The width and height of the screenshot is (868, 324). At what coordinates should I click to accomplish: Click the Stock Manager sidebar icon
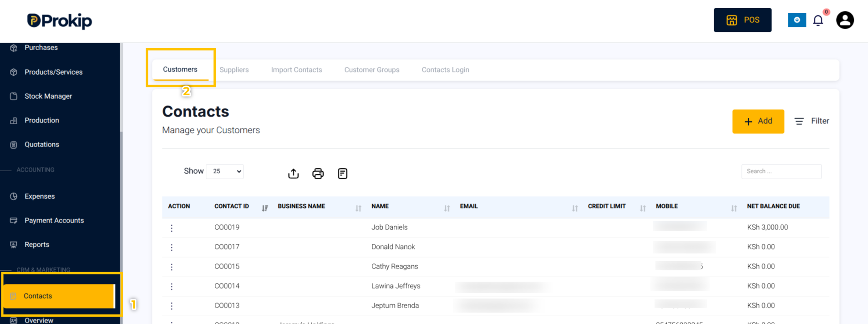tap(14, 96)
